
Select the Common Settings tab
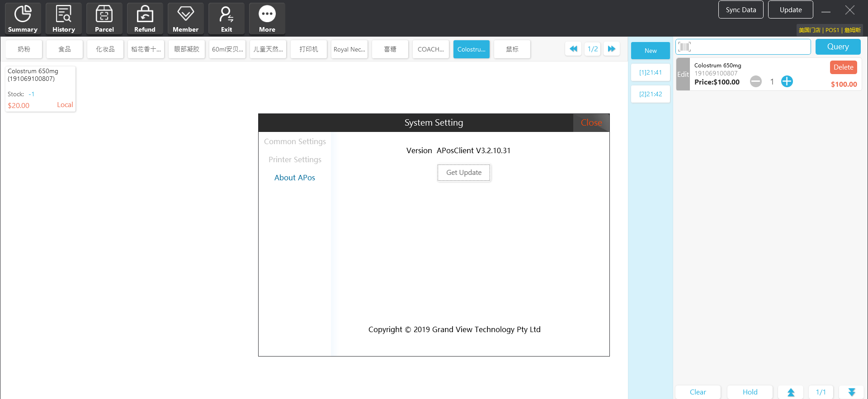[295, 141]
